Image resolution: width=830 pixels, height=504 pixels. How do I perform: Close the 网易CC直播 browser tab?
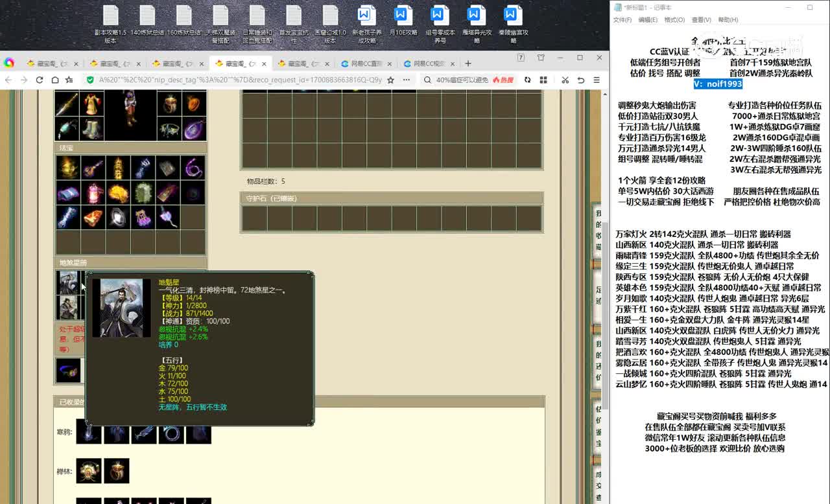click(388, 64)
